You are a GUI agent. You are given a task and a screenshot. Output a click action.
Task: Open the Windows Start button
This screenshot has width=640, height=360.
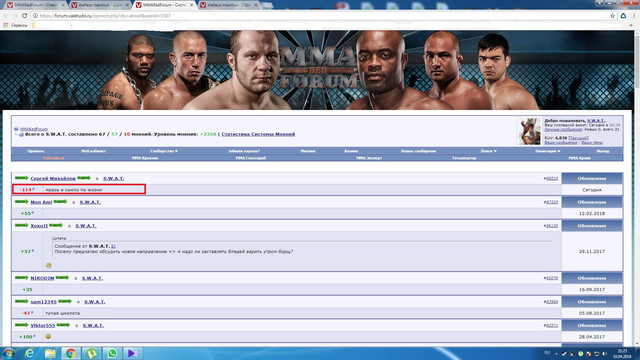pos(9,353)
